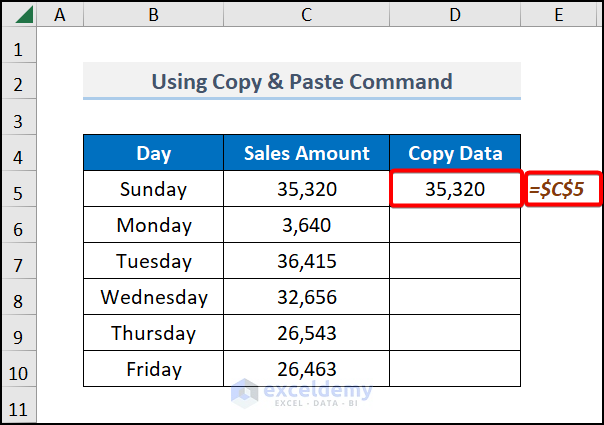Click Monday's sales amount 3,640
This screenshot has height=425, width=604.
click(x=307, y=225)
